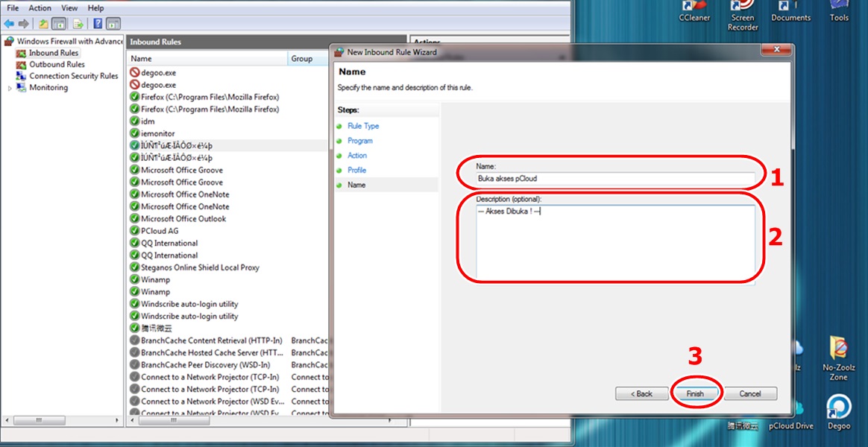The height and width of the screenshot is (447, 868).
Task: Open the File menu
Action: [13, 8]
